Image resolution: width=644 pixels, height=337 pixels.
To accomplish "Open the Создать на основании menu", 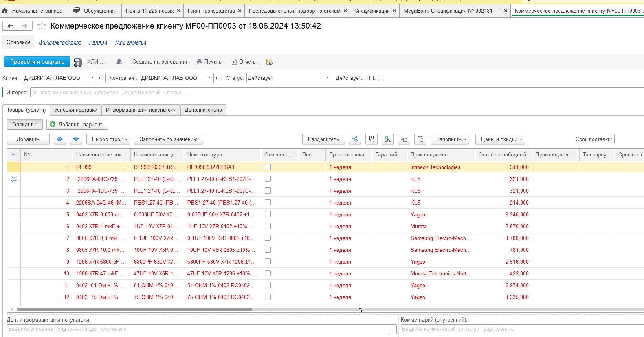I will [x=161, y=62].
